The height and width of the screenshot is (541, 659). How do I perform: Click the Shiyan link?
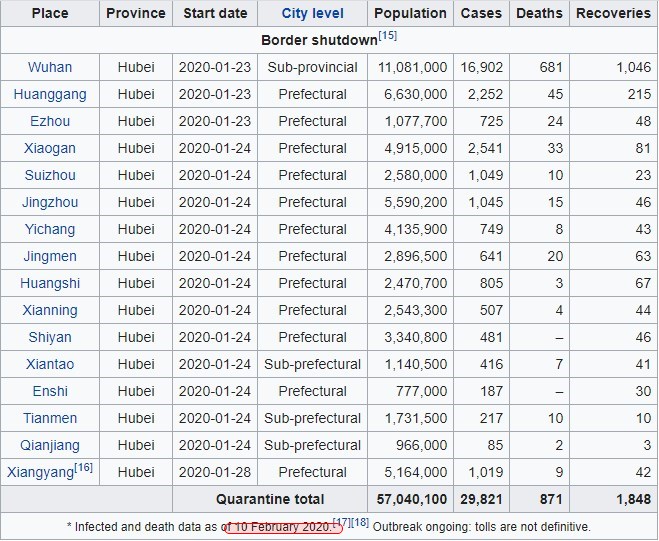click(50, 338)
